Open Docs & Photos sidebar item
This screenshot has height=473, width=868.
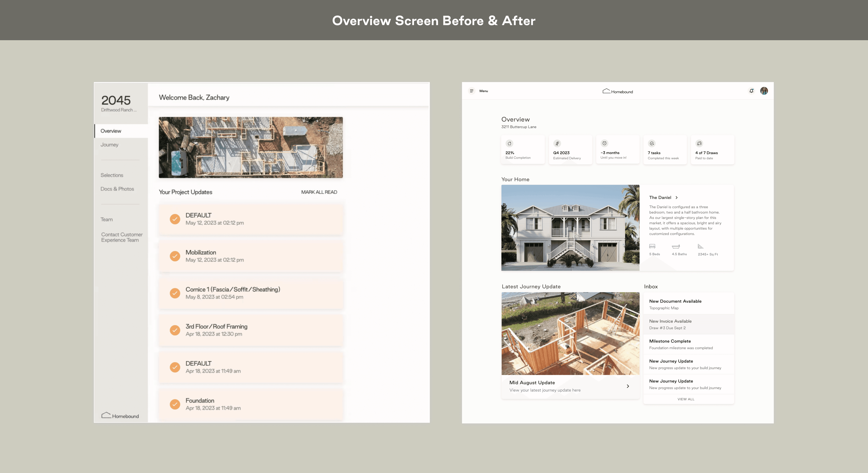pos(117,189)
